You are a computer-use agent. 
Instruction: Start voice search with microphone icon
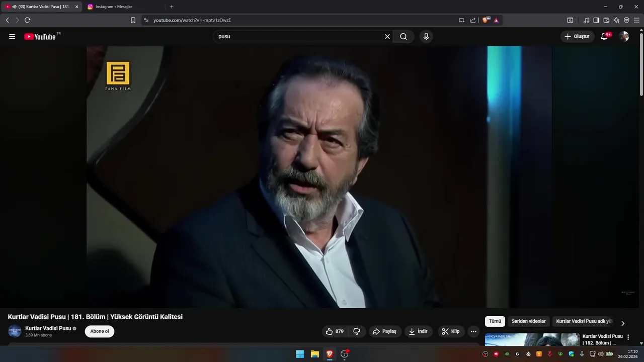point(426,37)
